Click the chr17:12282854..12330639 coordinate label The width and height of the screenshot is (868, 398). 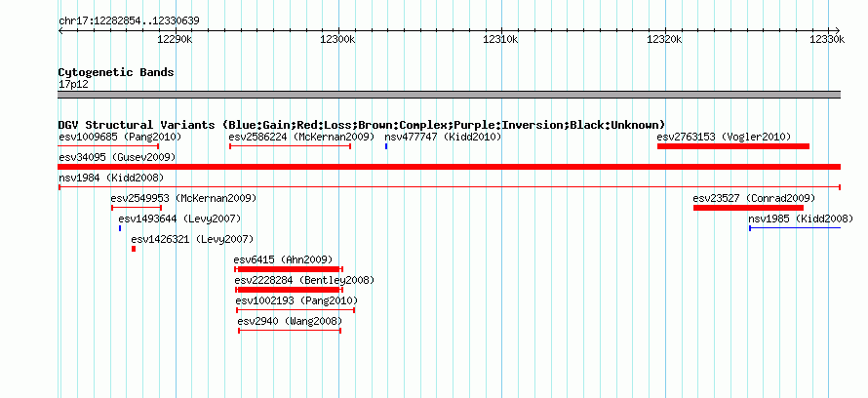click(129, 21)
